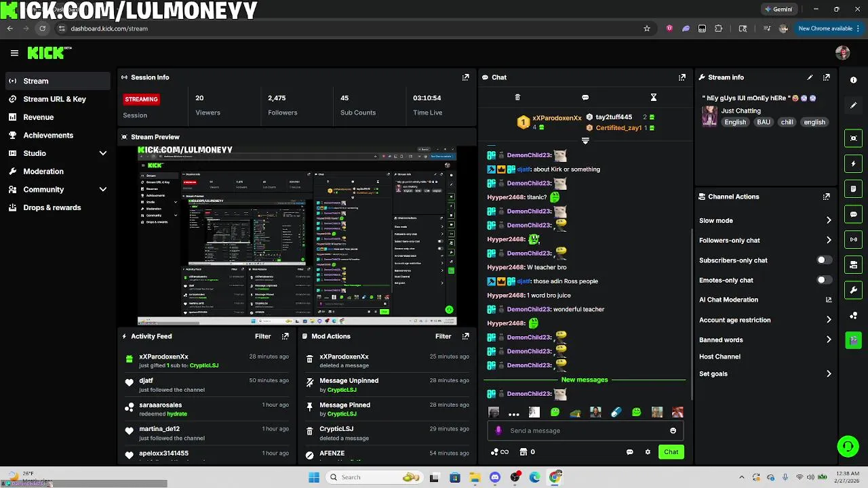Click the green-outlined note icon in right sidebar
The width and height of the screenshot is (868, 488).
[x=853, y=188]
